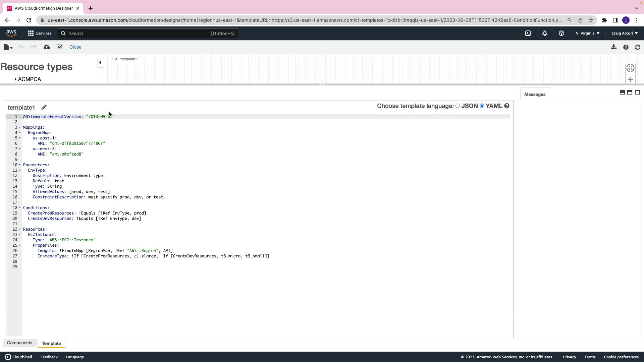This screenshot has height=362, width=644.
Task: Zoom in canvas with plus icon
Action: point(630,79)
